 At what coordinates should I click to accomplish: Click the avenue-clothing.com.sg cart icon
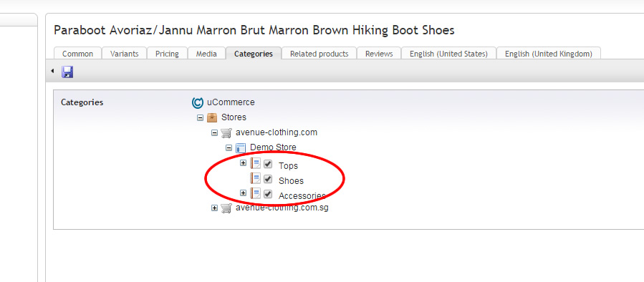click(x=226, y=208)
